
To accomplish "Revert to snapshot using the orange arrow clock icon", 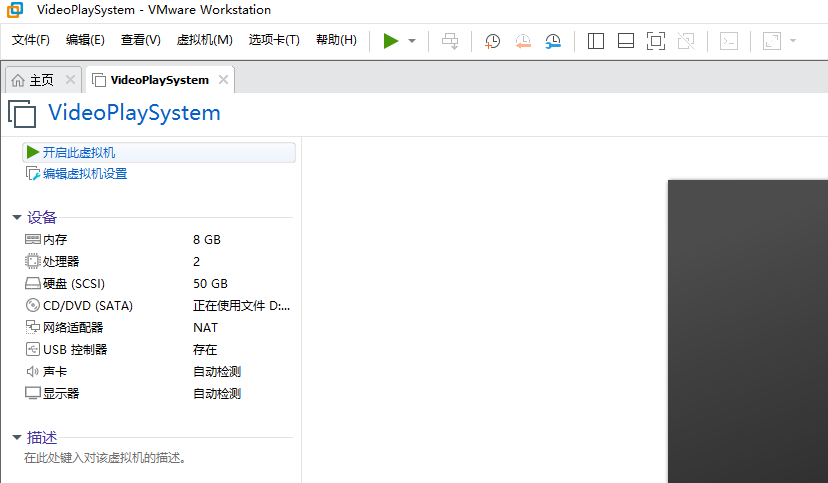I will pos(523,41).
